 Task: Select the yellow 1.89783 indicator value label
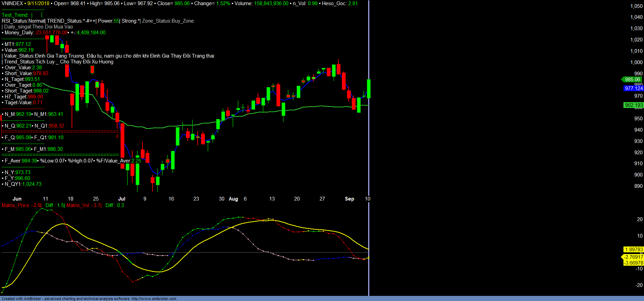(633, 250)
